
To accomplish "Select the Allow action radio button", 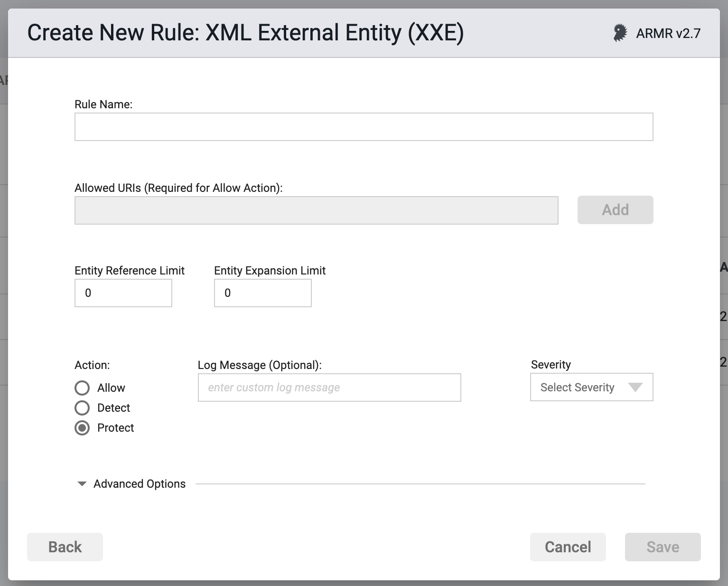I will [x=82, y=388].
